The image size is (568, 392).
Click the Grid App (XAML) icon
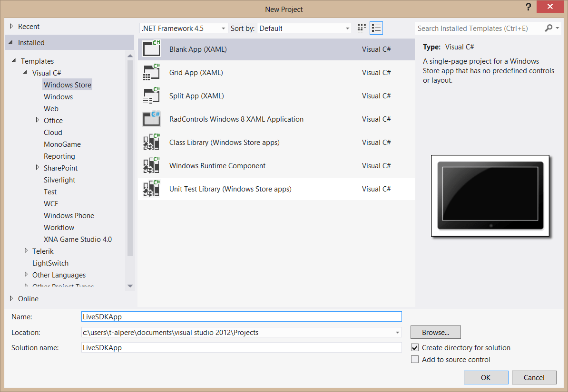[x=152, y=73]
